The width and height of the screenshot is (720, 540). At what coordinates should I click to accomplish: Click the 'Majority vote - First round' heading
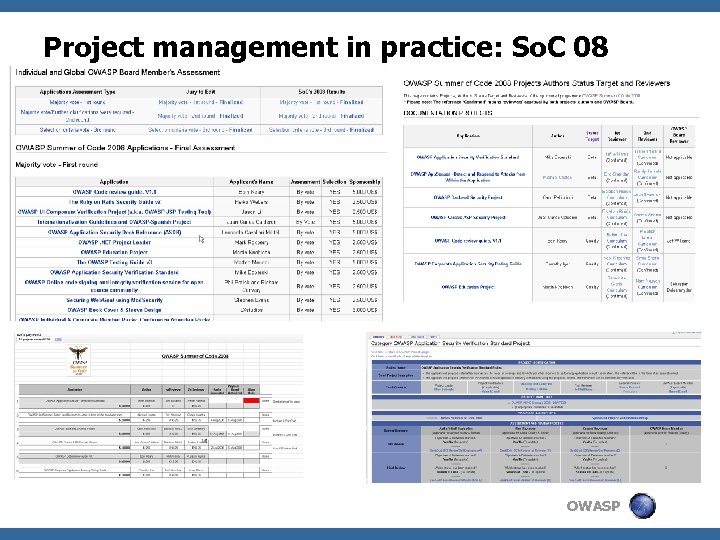(56, 164)
